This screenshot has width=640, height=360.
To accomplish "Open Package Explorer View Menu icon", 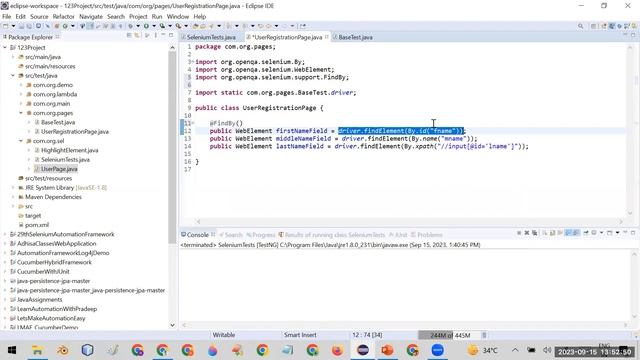I will pyautogui.click(x=156, y=36).
